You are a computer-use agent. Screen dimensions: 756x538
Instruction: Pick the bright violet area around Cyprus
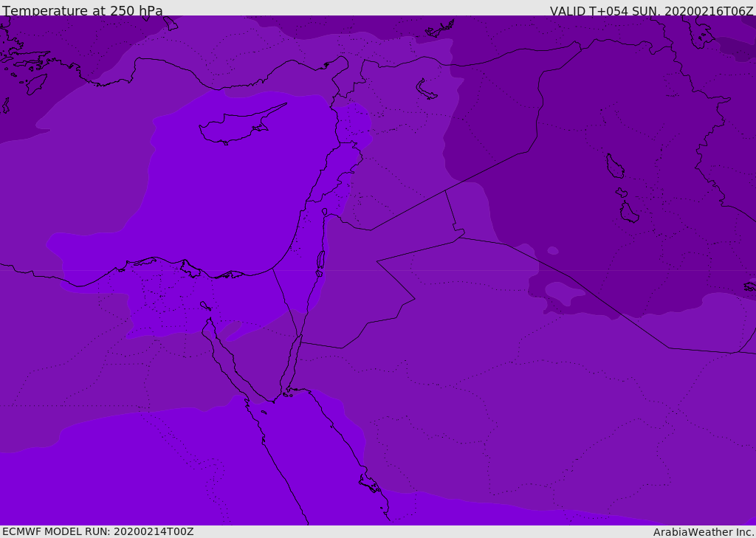tap(221, 184)
